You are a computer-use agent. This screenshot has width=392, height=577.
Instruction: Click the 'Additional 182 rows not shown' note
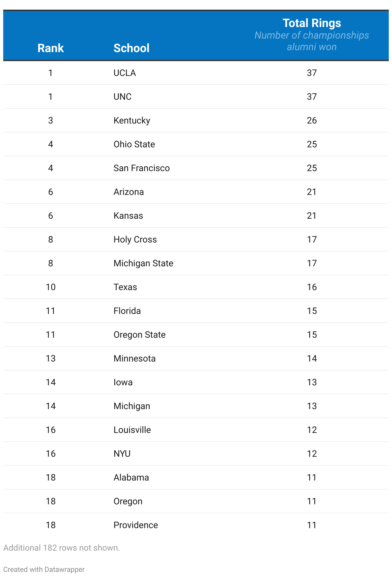pos(61,548)
